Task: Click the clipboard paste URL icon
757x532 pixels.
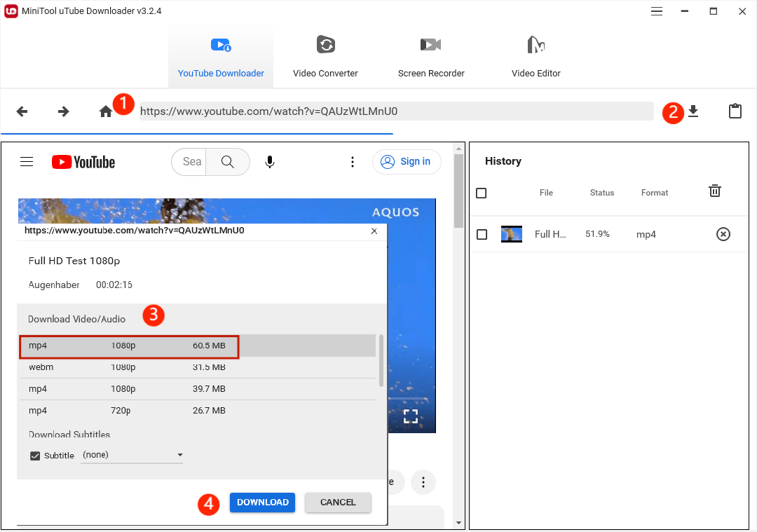Action: [735, 111]
